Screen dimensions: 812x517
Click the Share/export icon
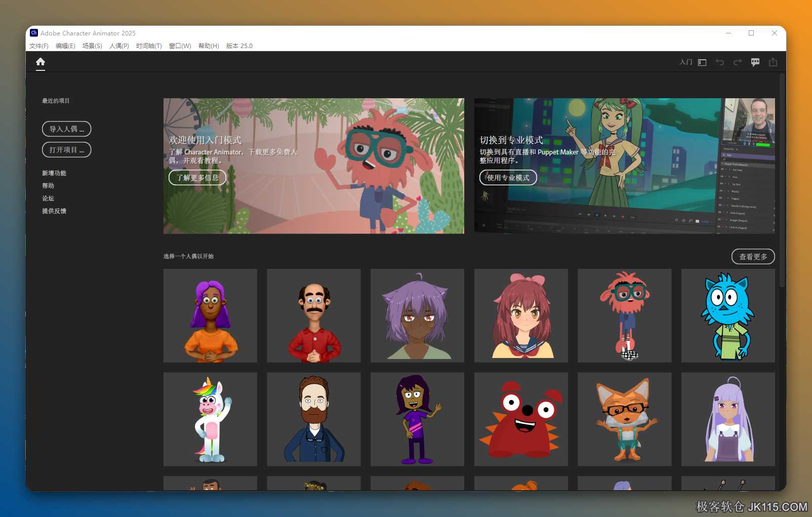click(773, 62)
